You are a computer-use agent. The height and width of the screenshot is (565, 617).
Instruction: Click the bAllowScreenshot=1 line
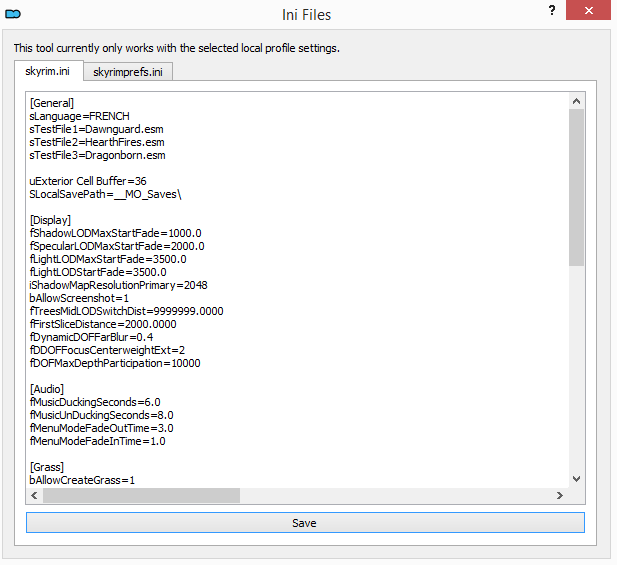79,298
